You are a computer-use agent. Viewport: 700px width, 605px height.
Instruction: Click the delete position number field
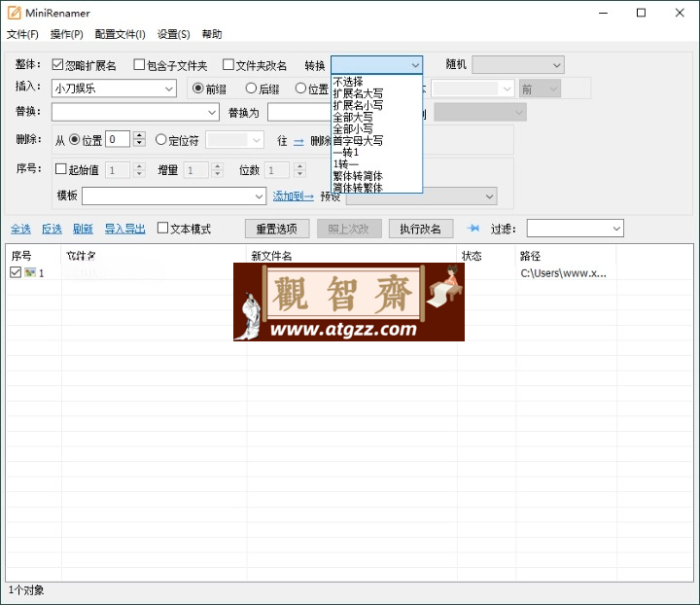click(x=119, y=139)
